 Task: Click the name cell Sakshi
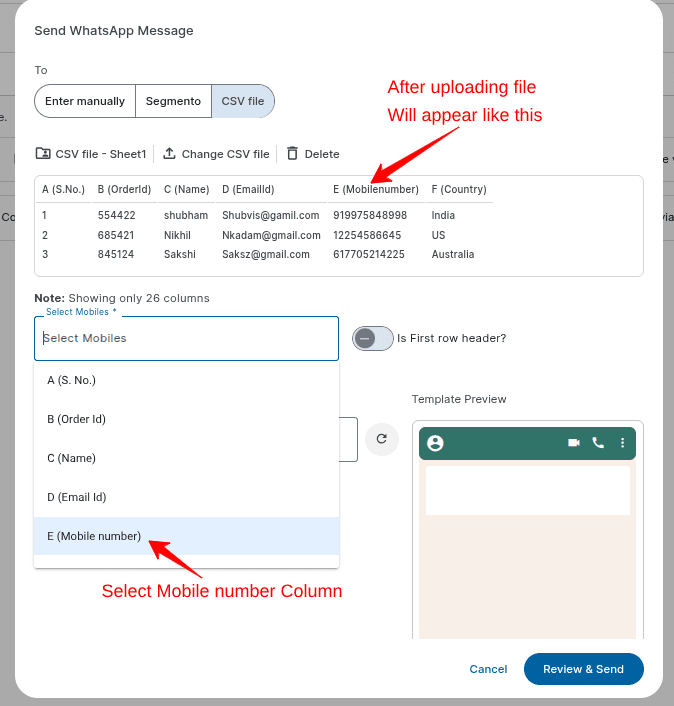(180, 254)
